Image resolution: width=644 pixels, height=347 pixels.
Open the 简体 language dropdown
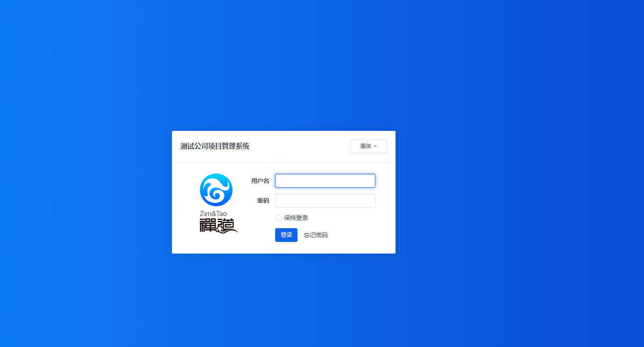368,146
